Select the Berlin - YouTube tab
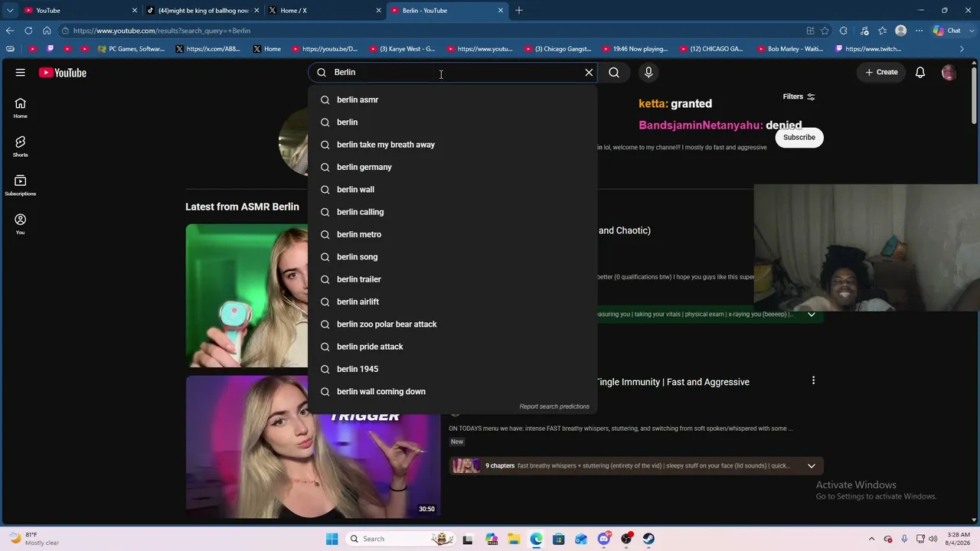Screen dimensions: 980x551 (447, 11)
